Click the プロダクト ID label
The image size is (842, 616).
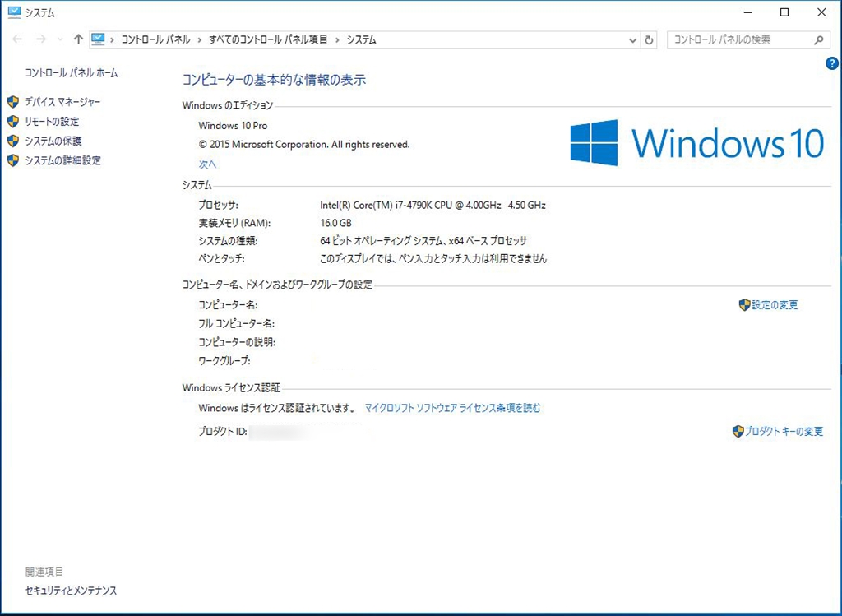222,431
